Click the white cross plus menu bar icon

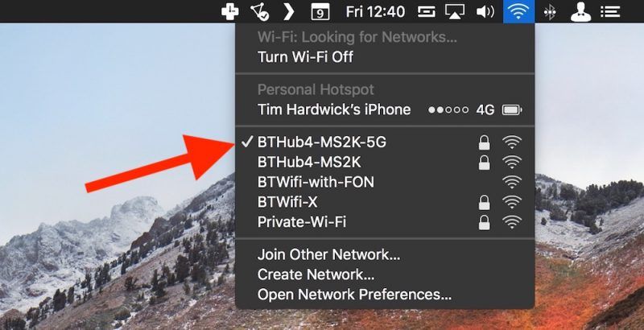click(x=230, y=11)
